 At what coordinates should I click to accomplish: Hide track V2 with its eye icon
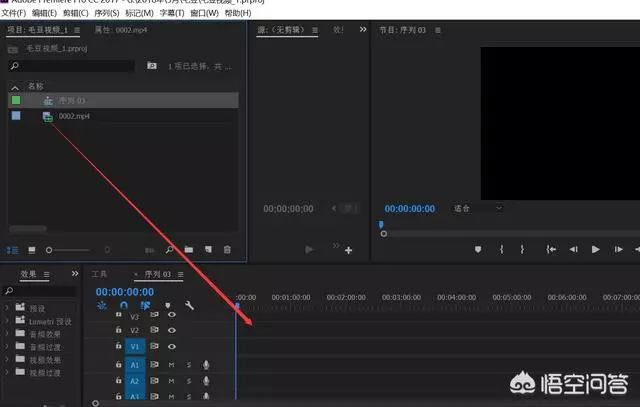172,330
